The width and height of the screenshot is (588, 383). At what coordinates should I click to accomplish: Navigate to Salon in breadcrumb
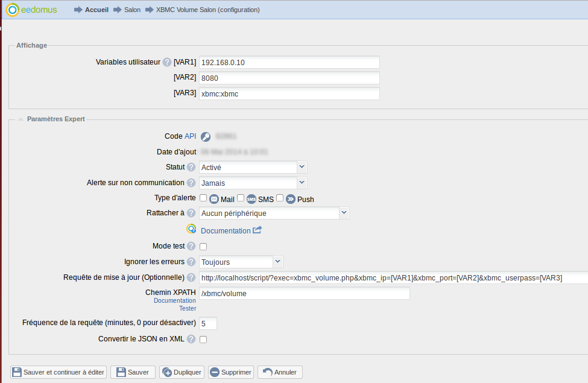132,10
